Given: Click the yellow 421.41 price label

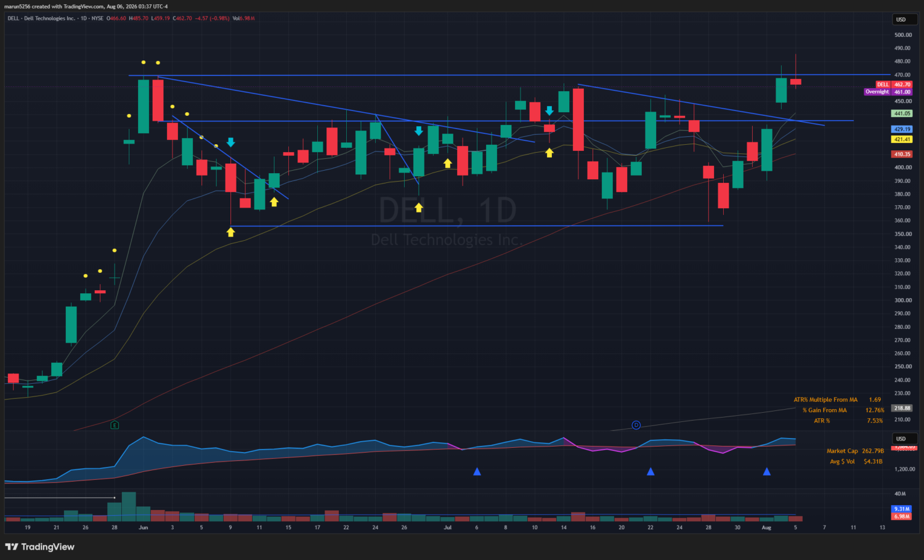Looking at the screenshot, I should [902, 139].
